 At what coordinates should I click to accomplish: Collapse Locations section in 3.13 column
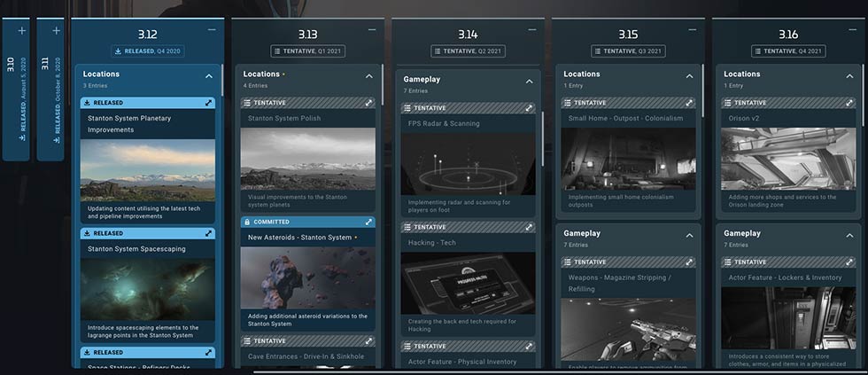tap(369, 76)
